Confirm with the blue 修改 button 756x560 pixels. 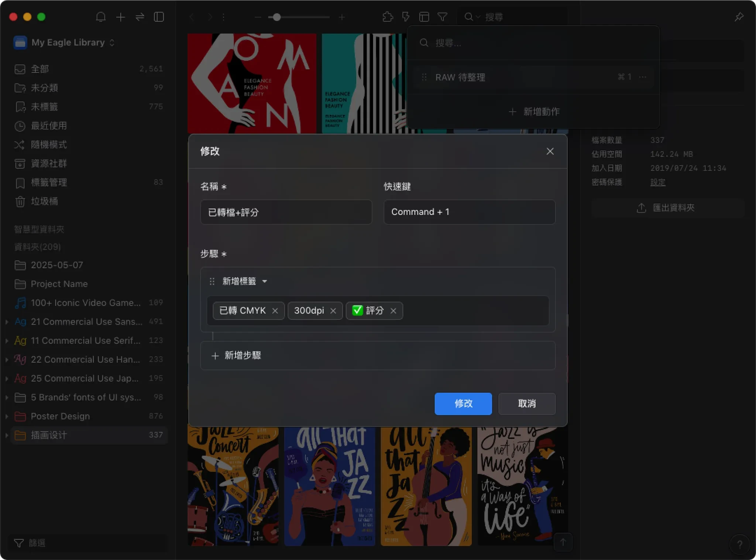coord(463,404)
